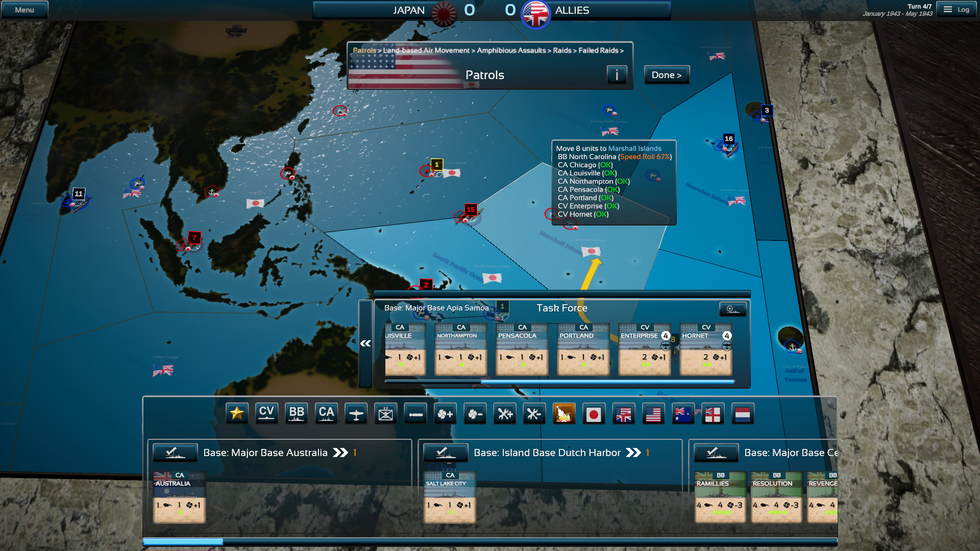The width and height of the screenshot is (980, 551).
Task: Click the aircraft filter icon
Action: [356, 413]
